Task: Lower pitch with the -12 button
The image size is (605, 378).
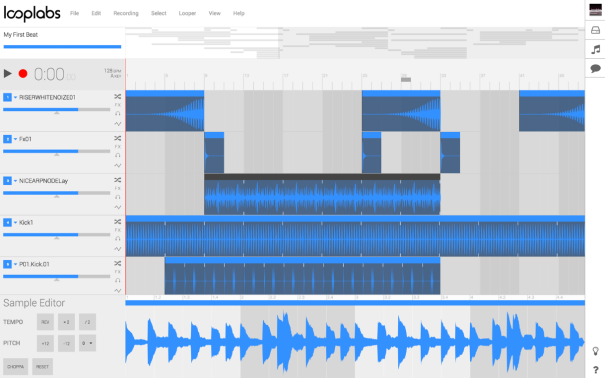Action: tap(66, 343)
